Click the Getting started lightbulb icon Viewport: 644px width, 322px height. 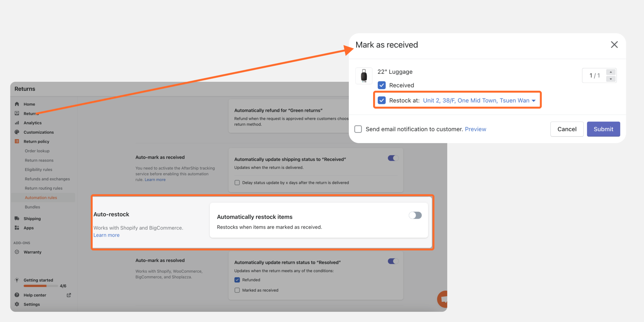17,280
